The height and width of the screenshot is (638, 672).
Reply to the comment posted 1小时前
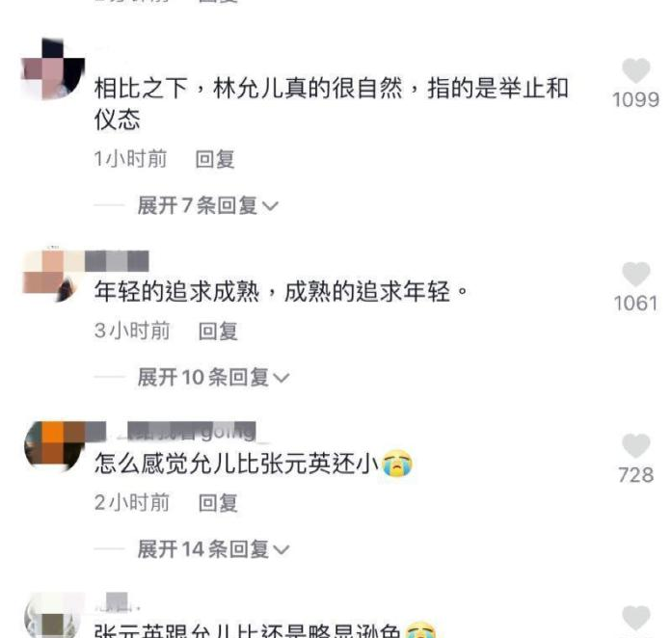point(215,159)
